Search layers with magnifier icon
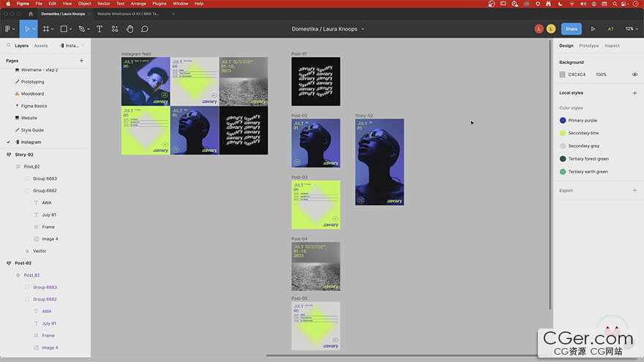Image resolution: width=644 pixels, height=362 pixels. point(8,45)
